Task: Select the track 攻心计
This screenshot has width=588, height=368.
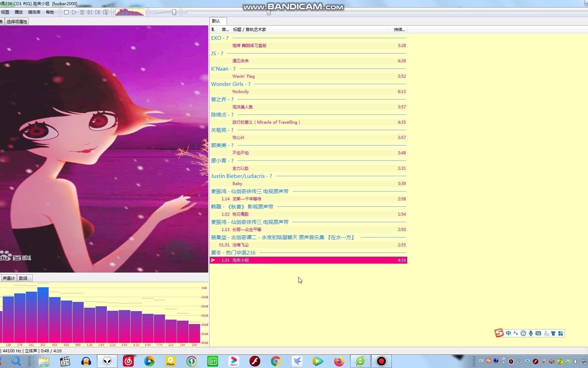Action: click(308, 138)
